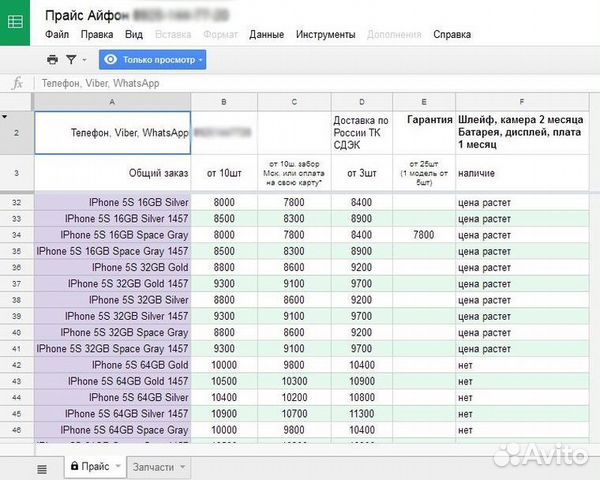
Task: Open the Правка menu
Action: [97, 34]
